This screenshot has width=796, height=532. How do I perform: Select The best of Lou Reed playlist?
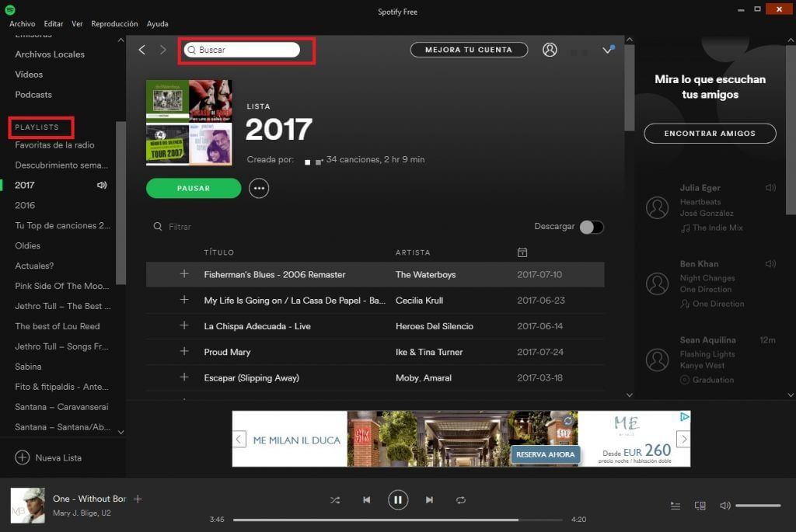58,326
